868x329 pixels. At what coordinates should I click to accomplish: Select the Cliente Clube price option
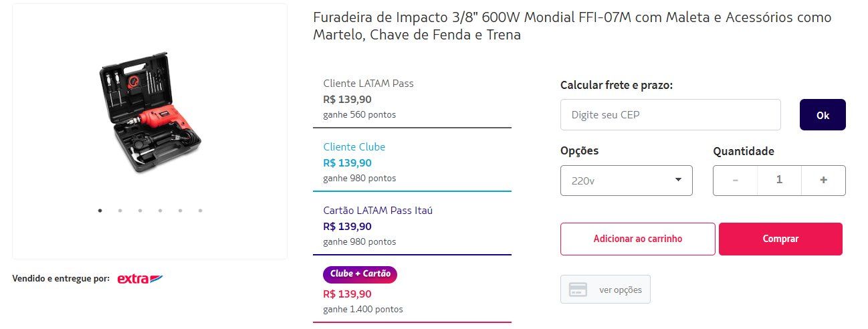[413, 162]
